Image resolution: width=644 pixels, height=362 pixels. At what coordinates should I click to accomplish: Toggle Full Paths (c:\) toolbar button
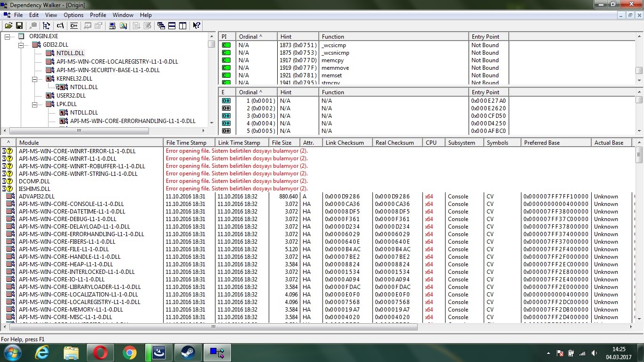(60, 25)
